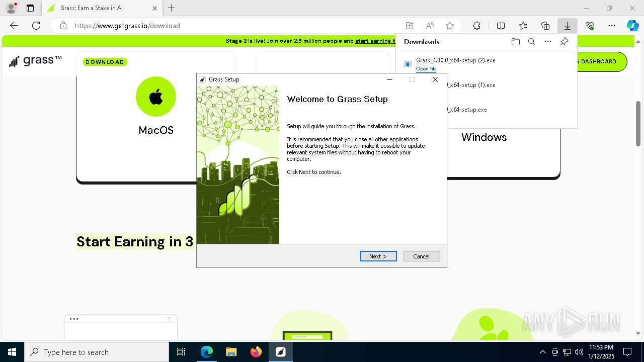Click the Grass installer taskbar icon

(x=280, y=352)
